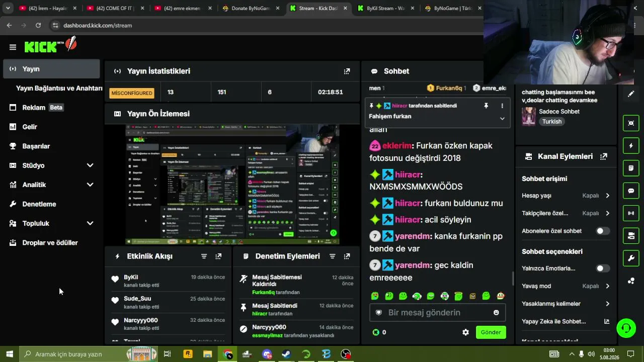
Task: Pop out the Denetim Eylemleri panel
Action: [347, 256]
